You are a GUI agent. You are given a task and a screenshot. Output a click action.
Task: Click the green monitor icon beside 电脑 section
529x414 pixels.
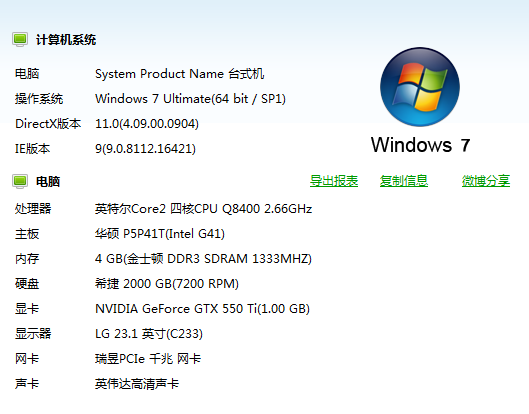tap(20, 182)
